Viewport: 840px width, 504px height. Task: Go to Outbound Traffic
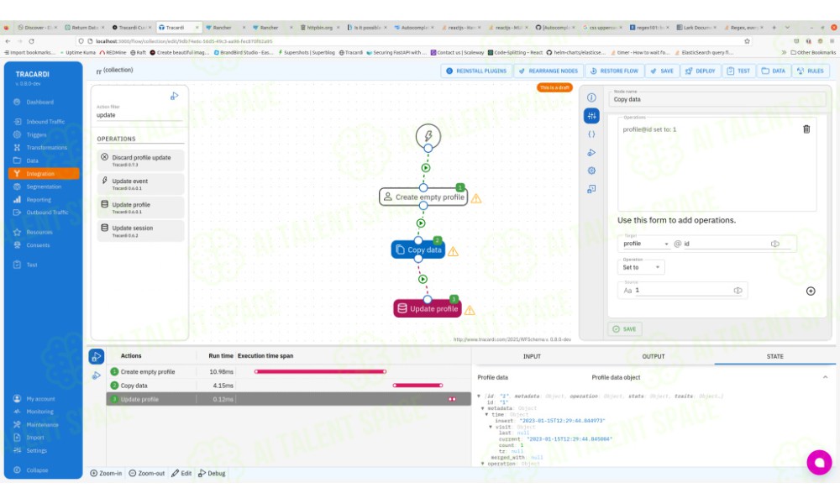47,212
